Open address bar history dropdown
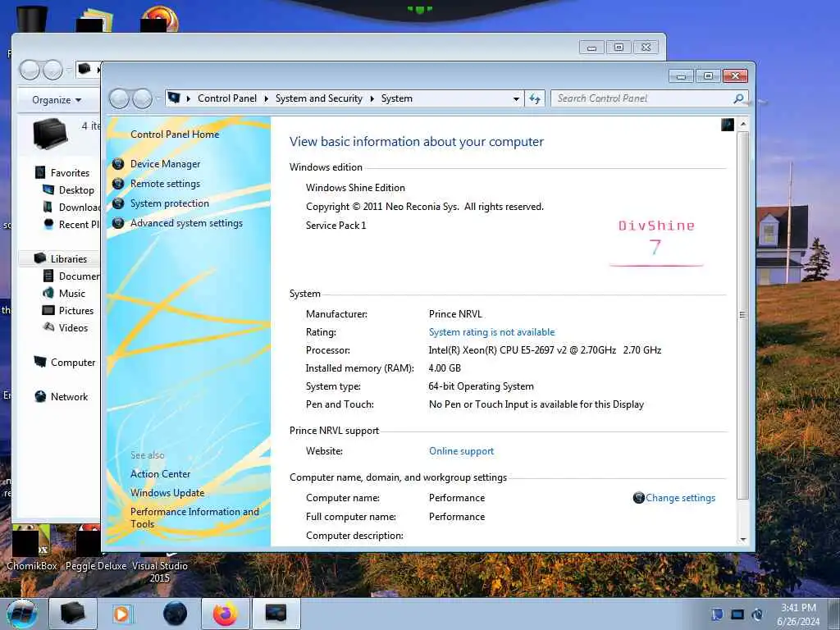The width and height of the screenshot is (840, 630). (x=516, y=99)
